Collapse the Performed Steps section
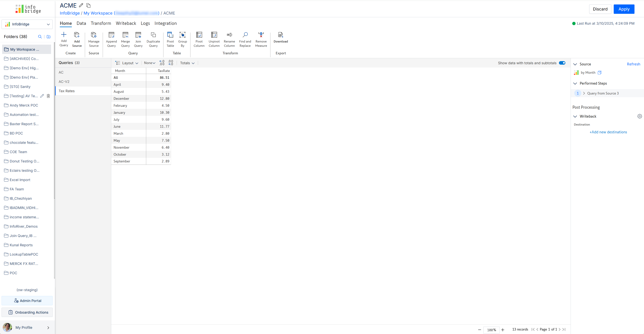 (575, 83)
